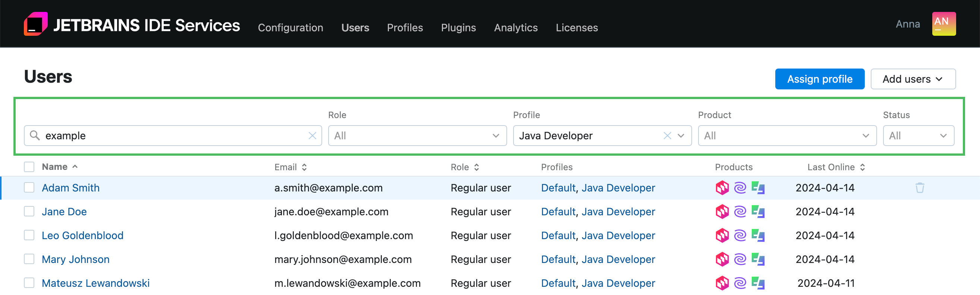Open the Licenses section in navigation
The height and width of the screenshot is (295, 980).
click(577, 28)
